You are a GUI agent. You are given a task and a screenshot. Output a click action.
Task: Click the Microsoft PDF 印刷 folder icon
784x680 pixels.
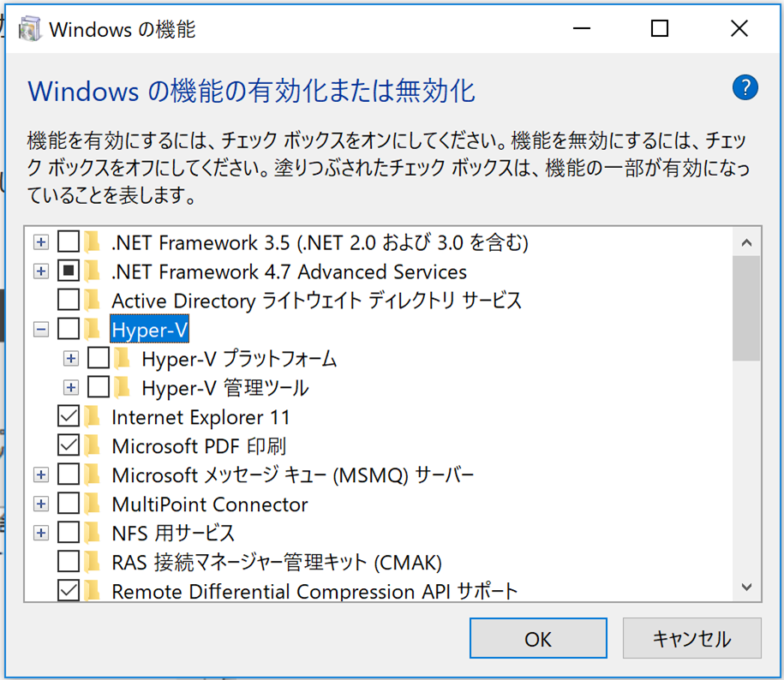[x=93, y=446]
